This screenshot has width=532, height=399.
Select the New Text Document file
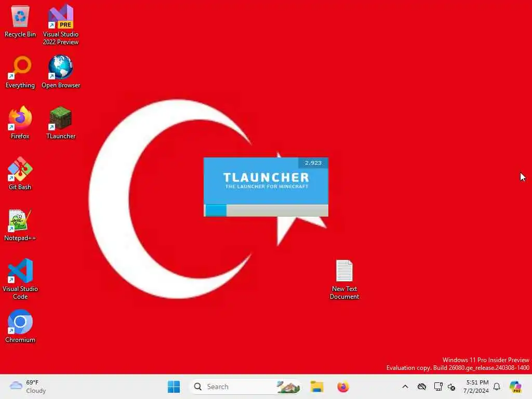(x=344, y=280)
